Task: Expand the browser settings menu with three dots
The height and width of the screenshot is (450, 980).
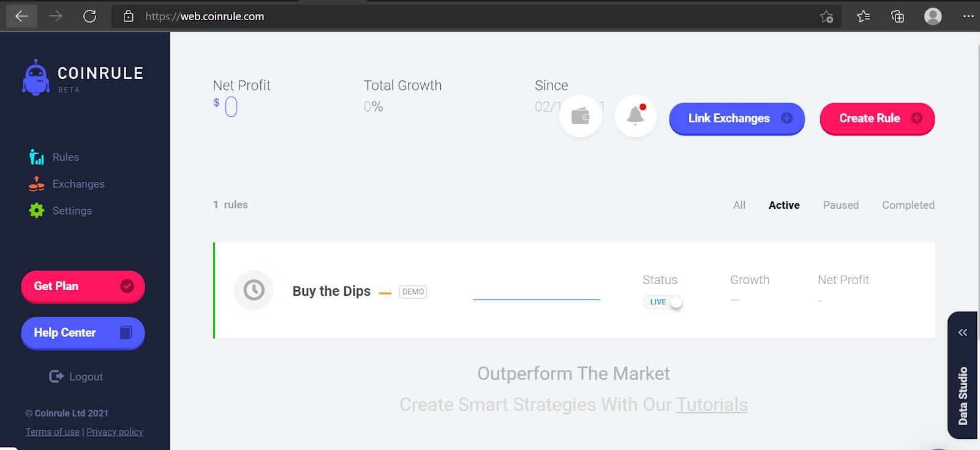Action: (968, 16)
